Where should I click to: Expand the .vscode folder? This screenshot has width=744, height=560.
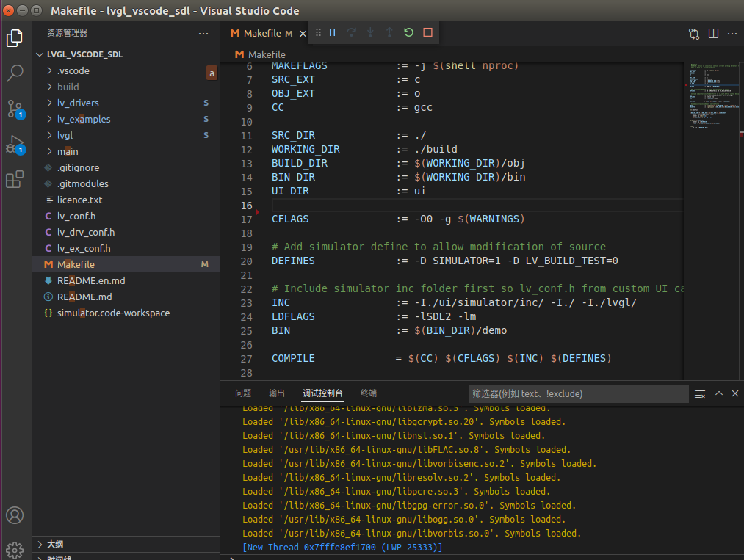[73, 70]
